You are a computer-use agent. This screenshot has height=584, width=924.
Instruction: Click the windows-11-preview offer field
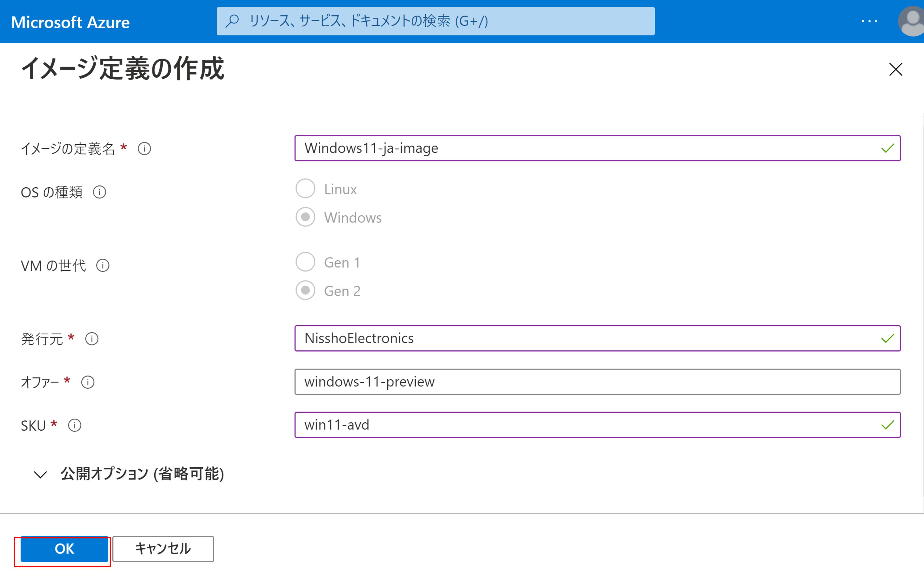pyautogui.click(x=597, y=382)
